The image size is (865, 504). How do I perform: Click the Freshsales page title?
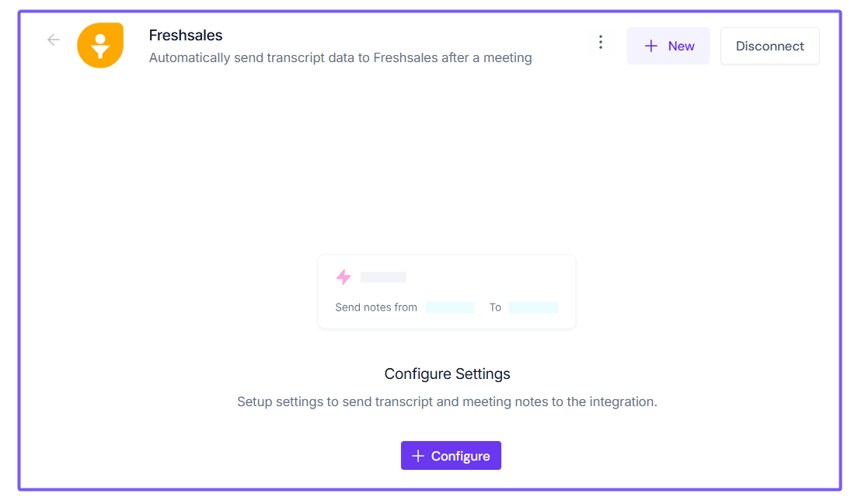[186, 35]
